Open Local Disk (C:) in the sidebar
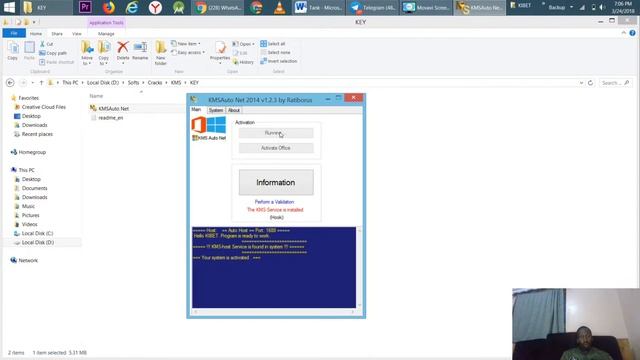640x360 pixels. pos(37,233)
